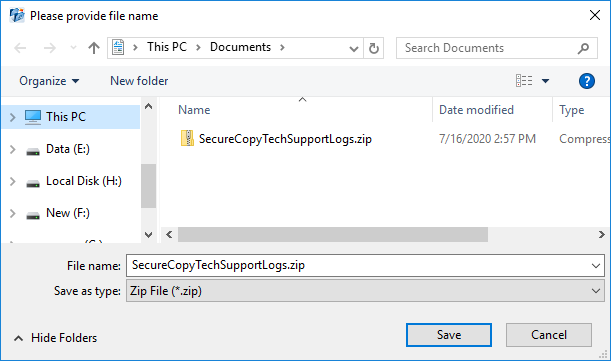Image resolution: width=611 pixels, height=361 pixels.
Task: Click the search magnifier icon
Action: (583, 48)
